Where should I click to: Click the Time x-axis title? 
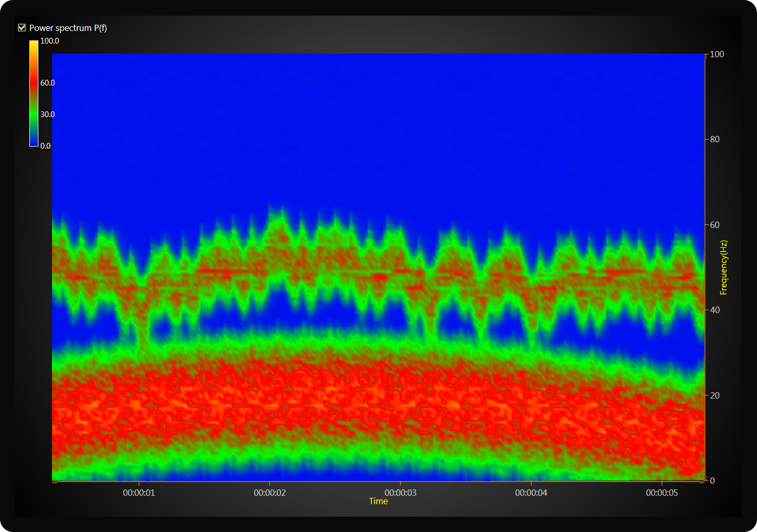[x=378, y=501]
